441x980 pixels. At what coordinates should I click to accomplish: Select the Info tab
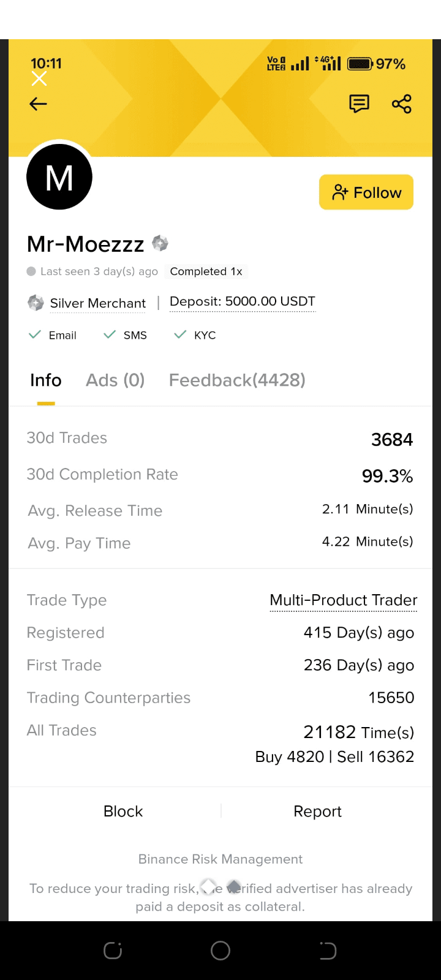46,380
